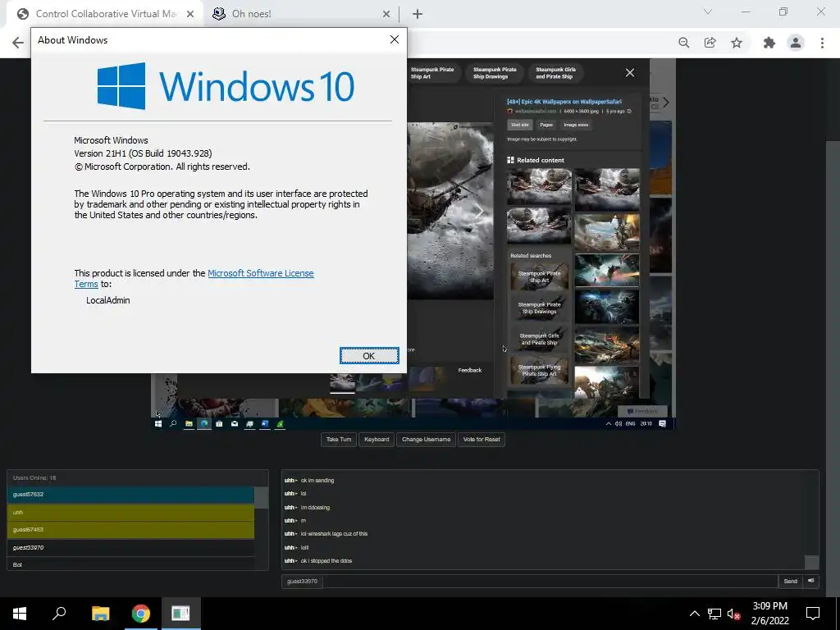The width and height of the screenshot is (840, 630).
Task: Expand more filter chips with right chevron
Action: [666, 103]
